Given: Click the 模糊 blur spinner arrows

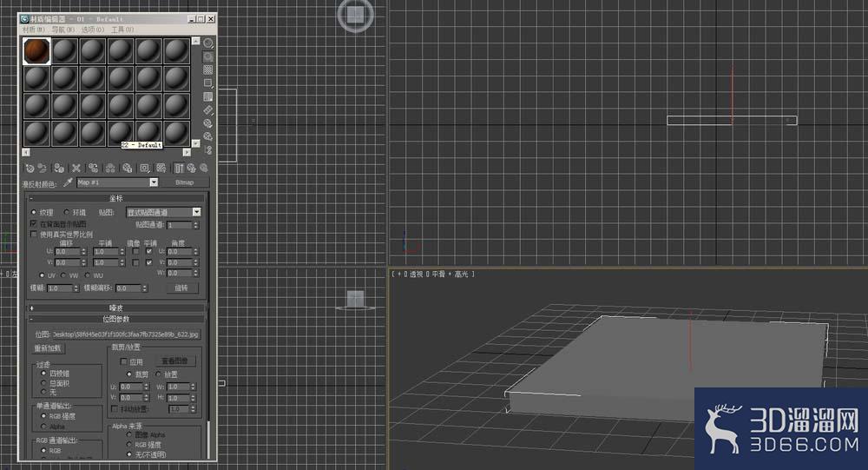Looking at the screenshot, I should (76, 288).
